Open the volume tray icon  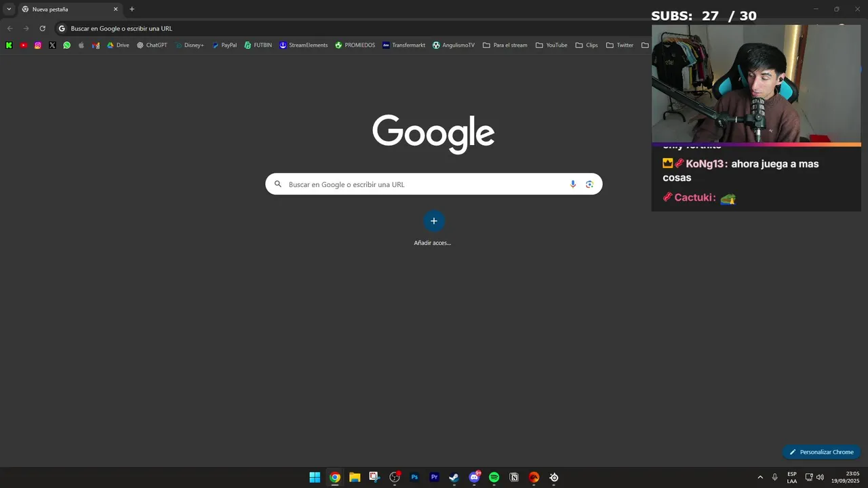[x=820, y=477]
